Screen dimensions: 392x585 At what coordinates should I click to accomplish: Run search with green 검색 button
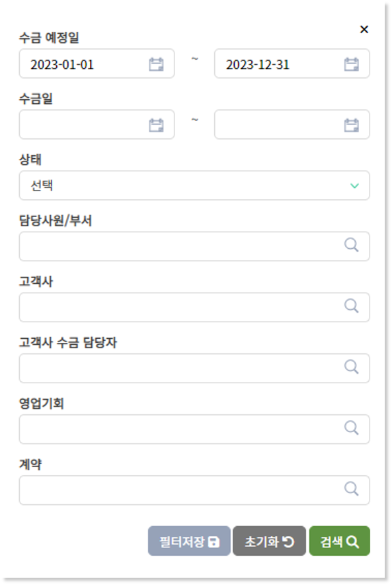coord(340,541)
